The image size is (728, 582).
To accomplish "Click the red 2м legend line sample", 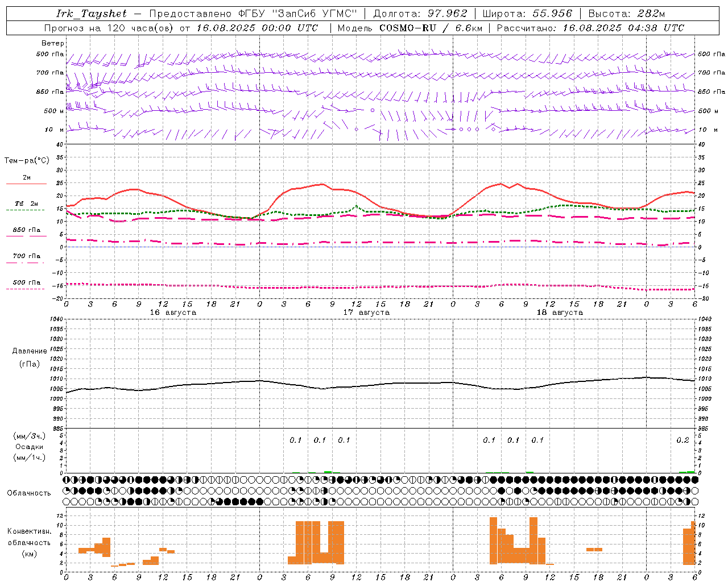I will (26, 184).
